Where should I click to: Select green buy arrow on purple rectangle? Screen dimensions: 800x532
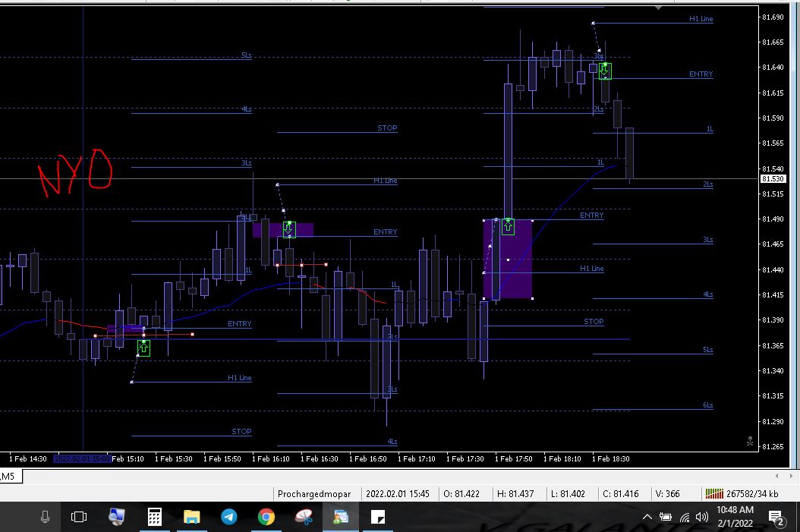pyautogui.click(x=509, y=226)
